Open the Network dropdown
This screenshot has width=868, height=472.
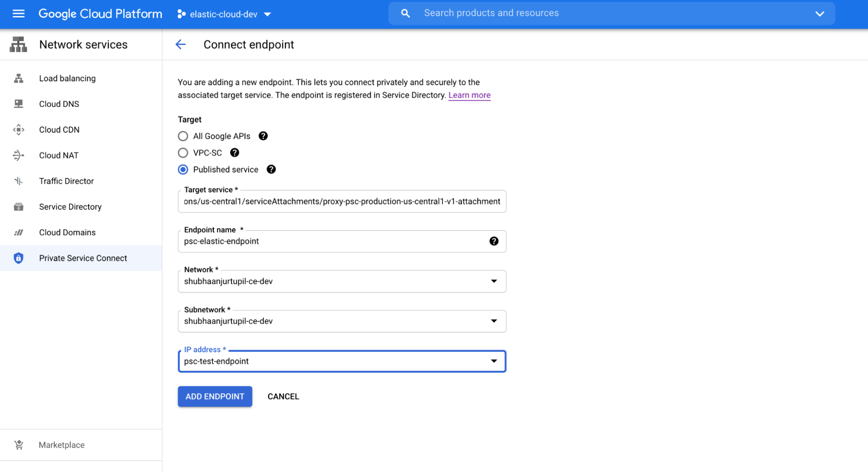coord(342,281)
